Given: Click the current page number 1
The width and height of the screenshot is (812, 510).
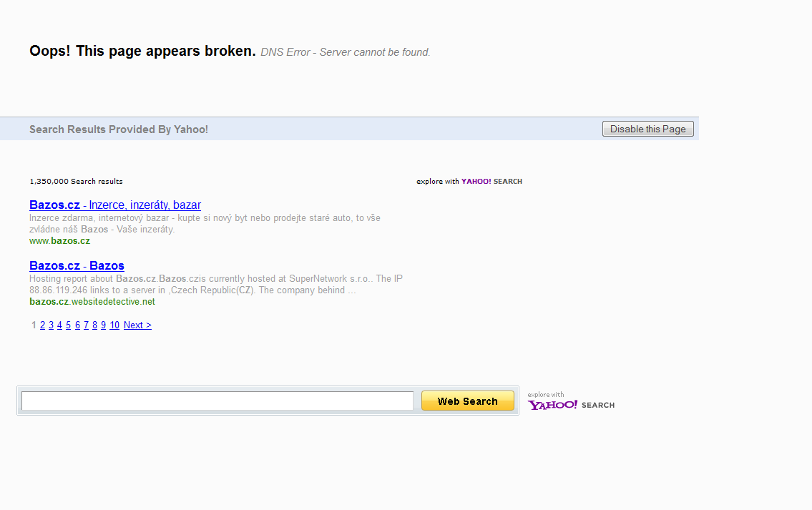Looking at the screenshot, I should tap(34, 325).
